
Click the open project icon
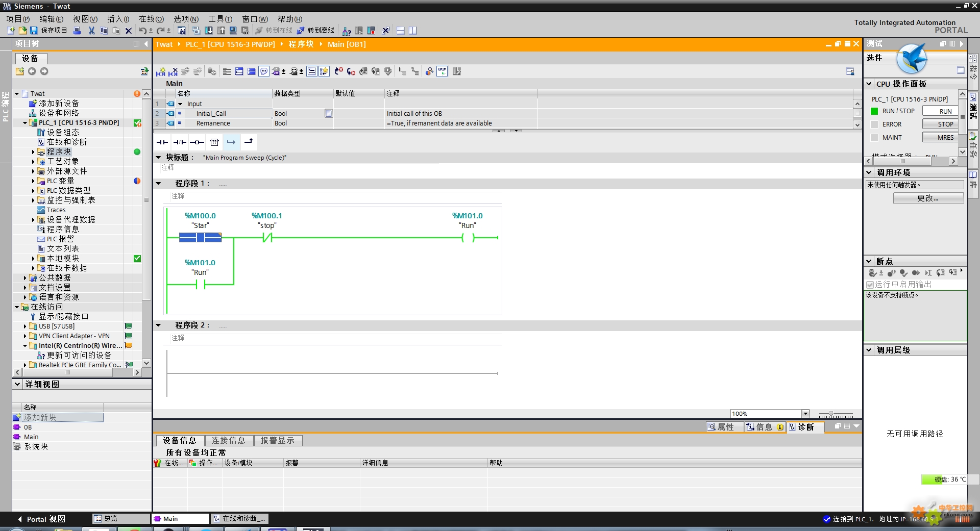point(22,31)
